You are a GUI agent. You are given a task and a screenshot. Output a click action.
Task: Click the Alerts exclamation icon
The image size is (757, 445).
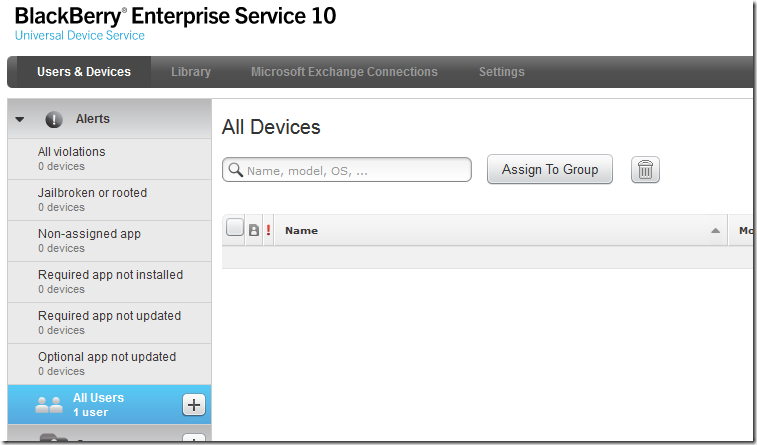(x=54, y=119)
